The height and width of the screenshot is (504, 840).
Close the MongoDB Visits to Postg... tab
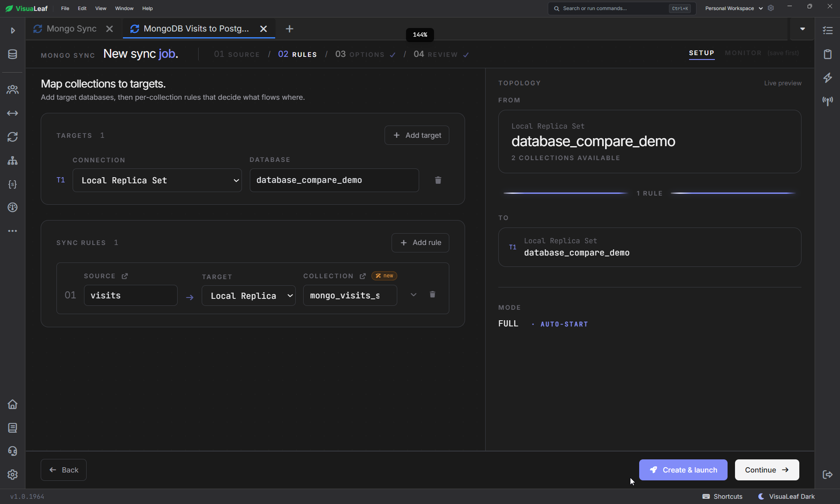(x=263, y=29)
